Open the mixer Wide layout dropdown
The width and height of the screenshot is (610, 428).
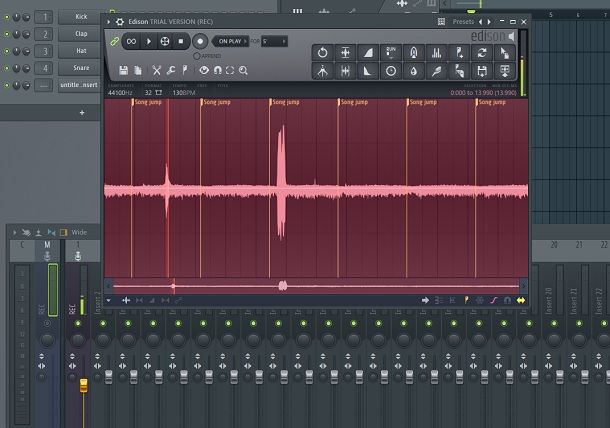pos(79,232)
